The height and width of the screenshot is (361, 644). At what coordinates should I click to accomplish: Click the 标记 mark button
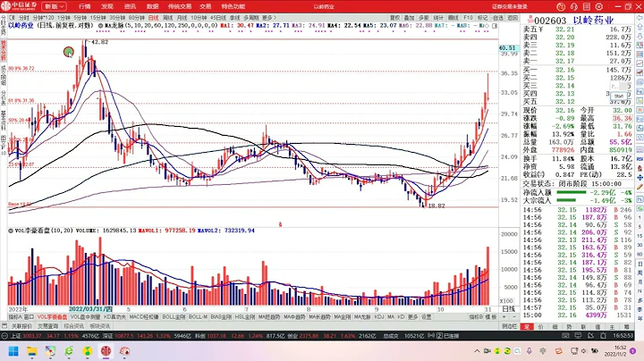[483, 18]
